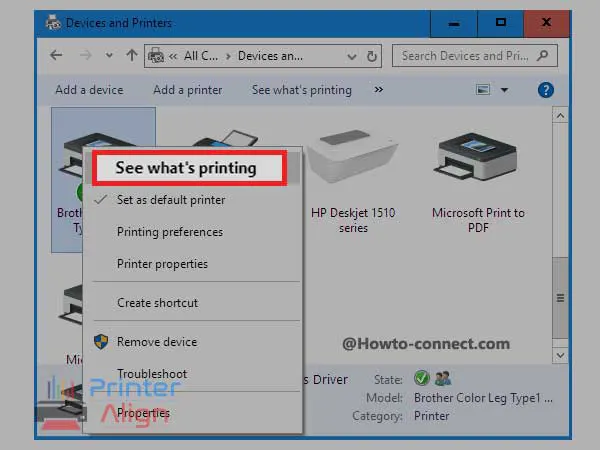Click the scroll up arrow

(560, 116)
